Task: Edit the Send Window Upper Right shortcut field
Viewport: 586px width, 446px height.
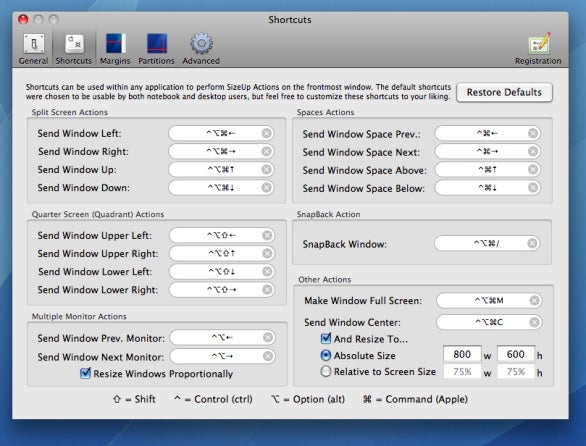Action: (222, 253)
